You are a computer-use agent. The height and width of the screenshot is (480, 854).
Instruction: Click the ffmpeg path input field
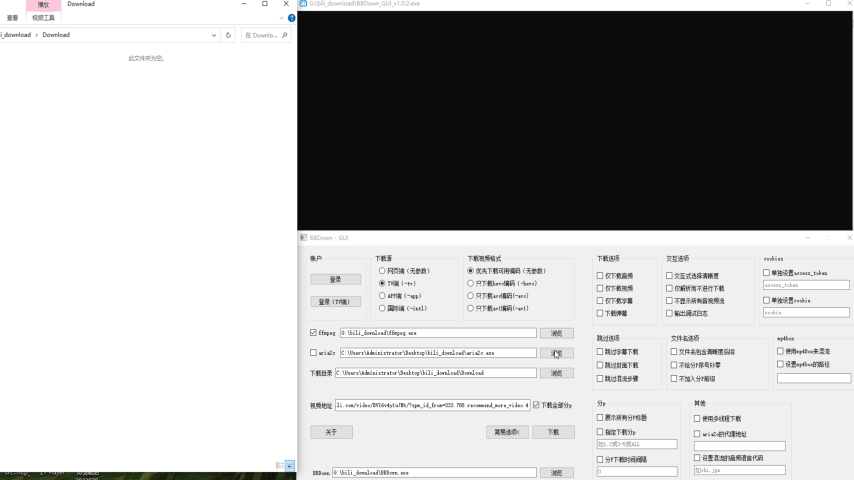438,333
